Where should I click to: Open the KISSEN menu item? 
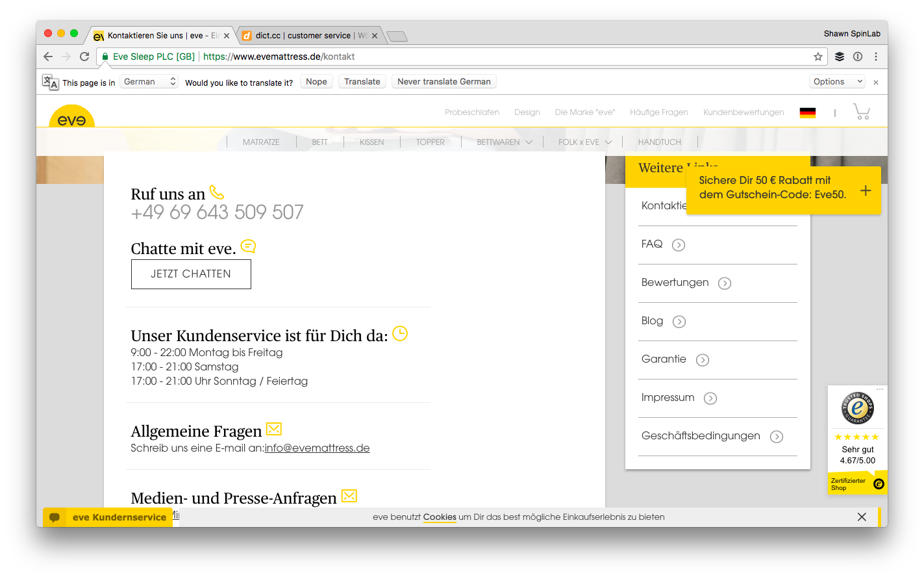(372, 142)
